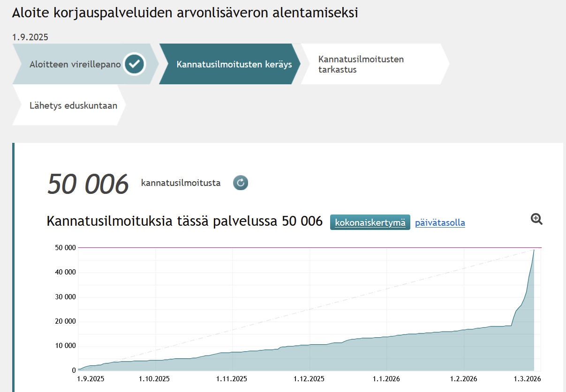Click the initiative title about arvonlisäveron alentamiseksi
The width and height of the screenshot is (566, 392).
(185, 13)
